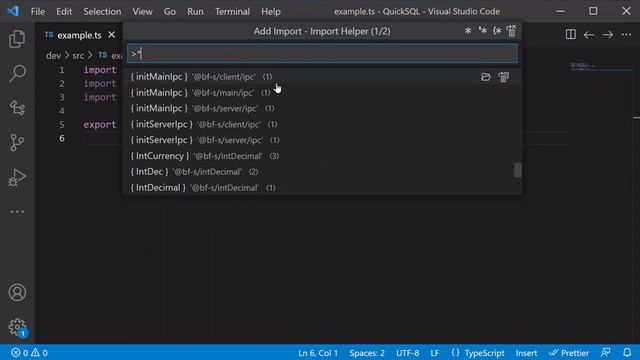Image resolution: width=640 pixels, height=360 pixels.
Task: Open the Run and Debug view
Action: [x=17, y=177]
